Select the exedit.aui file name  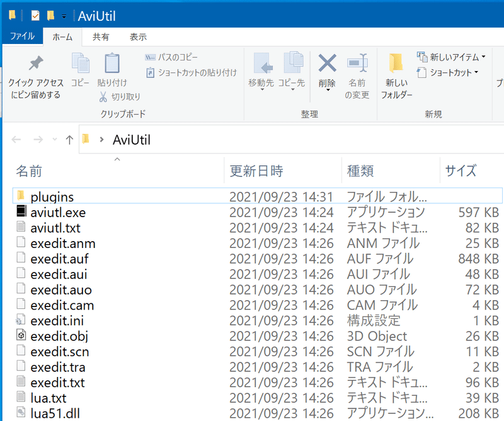[x=59, y=274]
